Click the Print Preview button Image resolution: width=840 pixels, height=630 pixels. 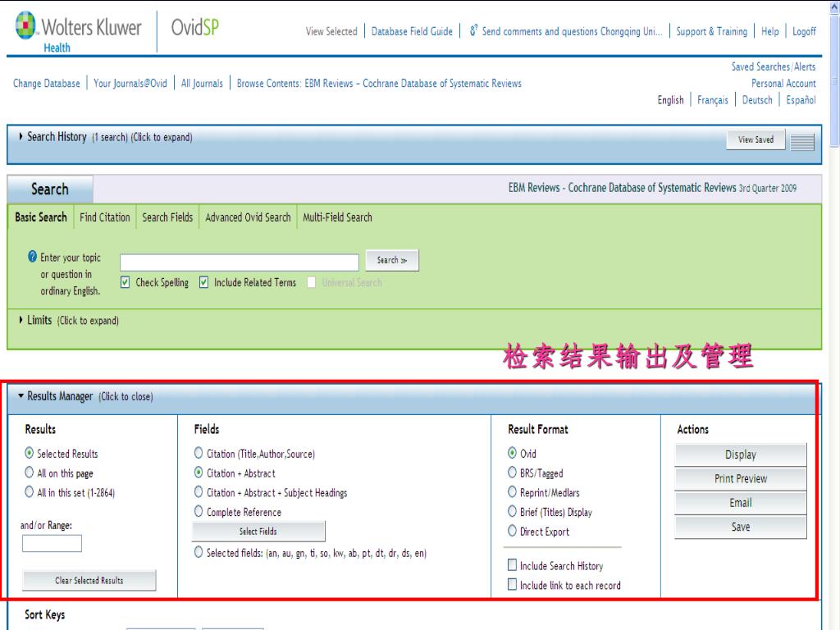pos(741,479)
